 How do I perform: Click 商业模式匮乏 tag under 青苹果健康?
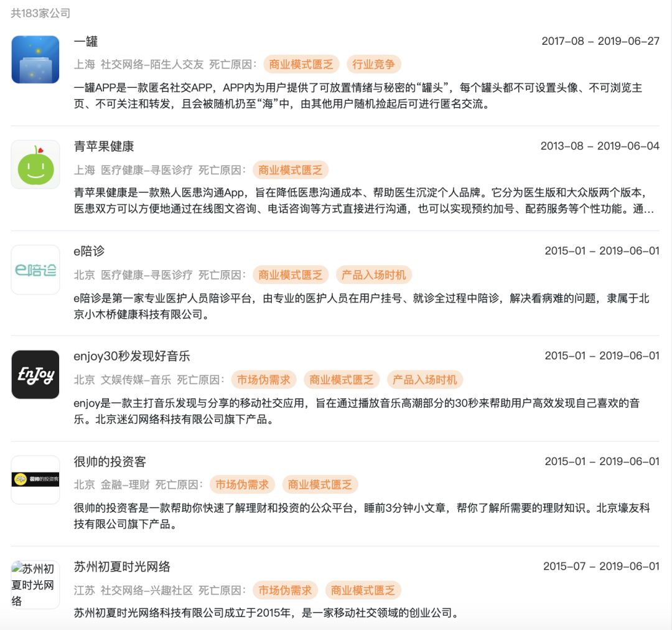(290, 170)
